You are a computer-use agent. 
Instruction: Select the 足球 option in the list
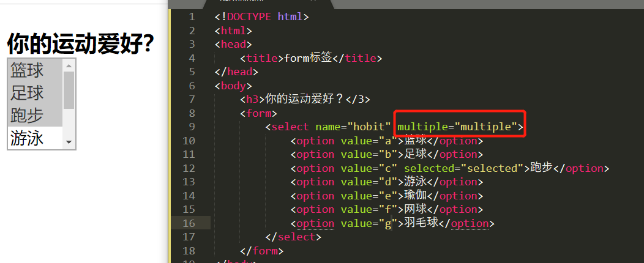coord(36,92)
